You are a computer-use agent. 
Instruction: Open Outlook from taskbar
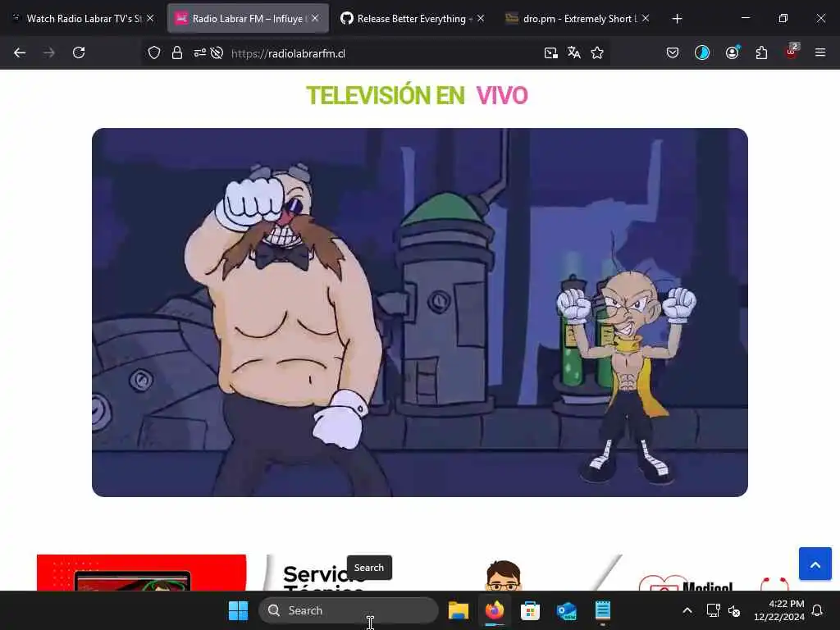coord(566,610)
